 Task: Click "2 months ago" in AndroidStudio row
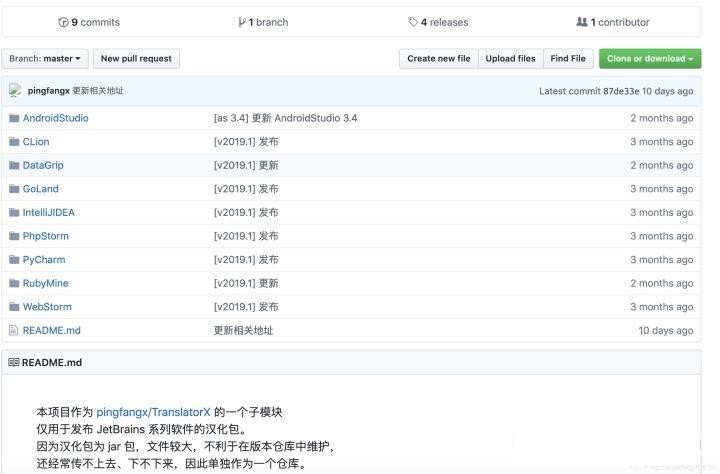pos(662,118)
